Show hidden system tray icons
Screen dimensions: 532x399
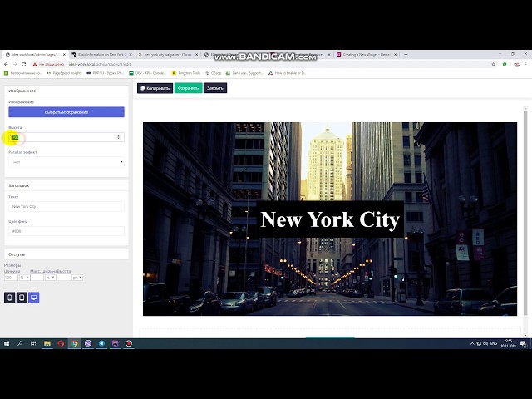pyautogui.click(x=472, y=343)
